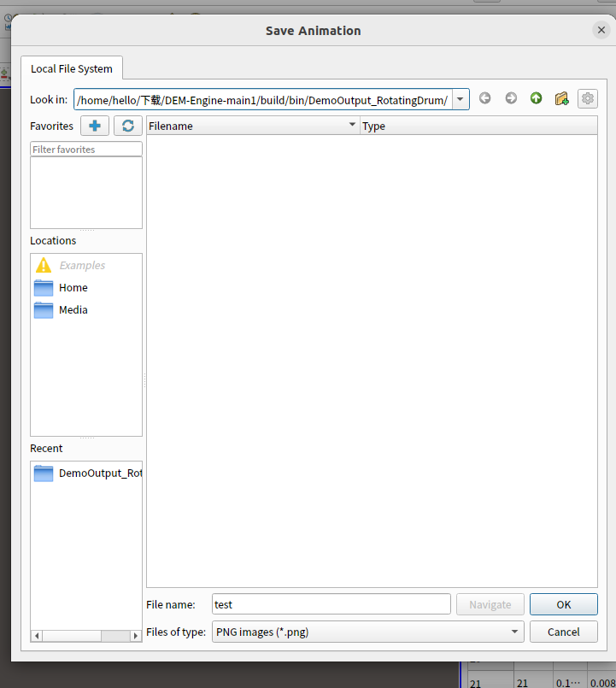Sort by Filename column header
616x688 pixels.
click(253, 126)
